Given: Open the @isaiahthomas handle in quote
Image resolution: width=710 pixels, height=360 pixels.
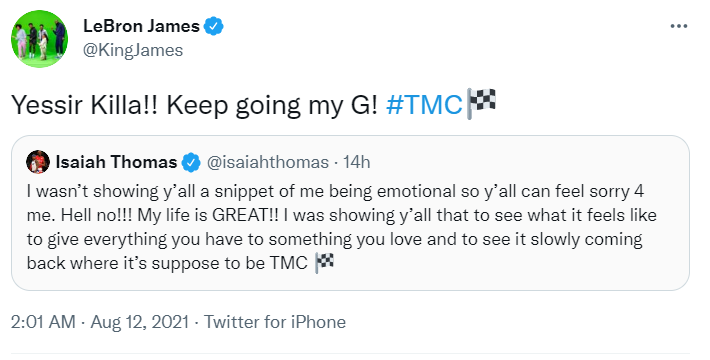Looking at the screenshot, I should coord(268,162).
